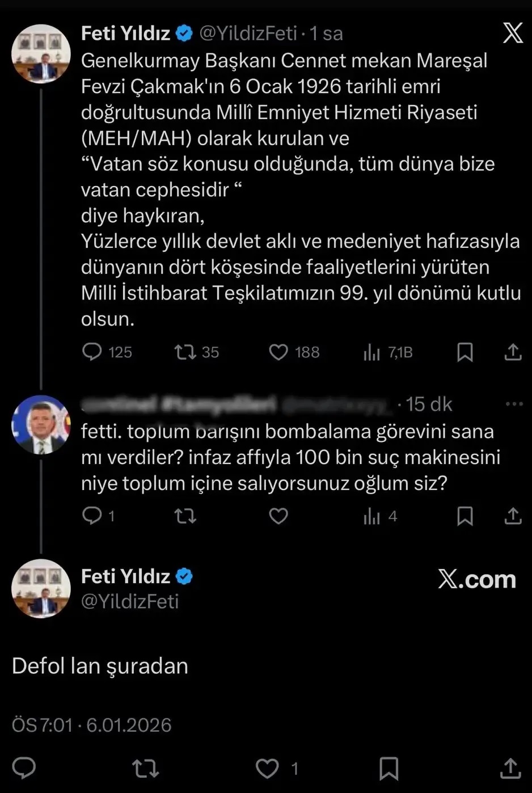Viewport: 532px width, 793px height.
Task: Like the 'Defol lan şuradan' tweet
Action: 267,768
